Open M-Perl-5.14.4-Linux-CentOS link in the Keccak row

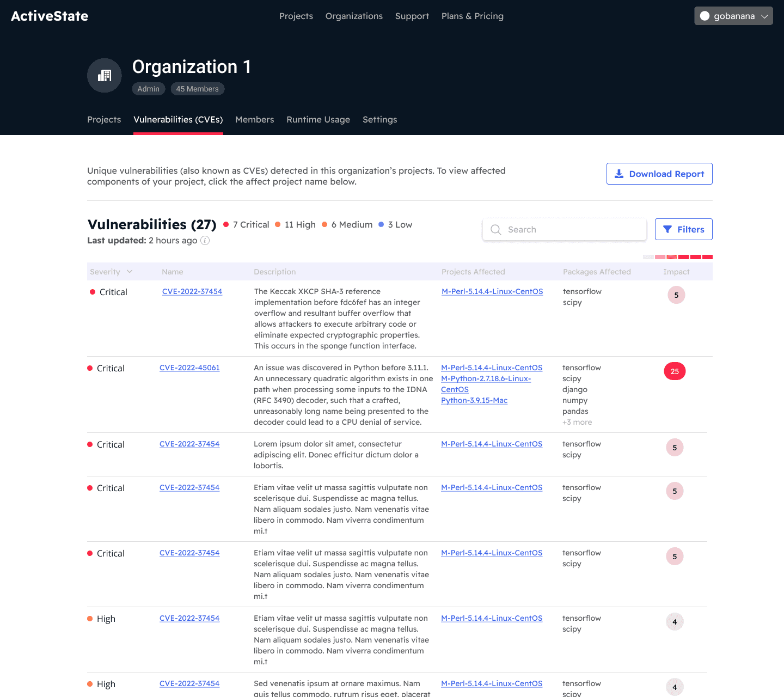tap(492, 291)
